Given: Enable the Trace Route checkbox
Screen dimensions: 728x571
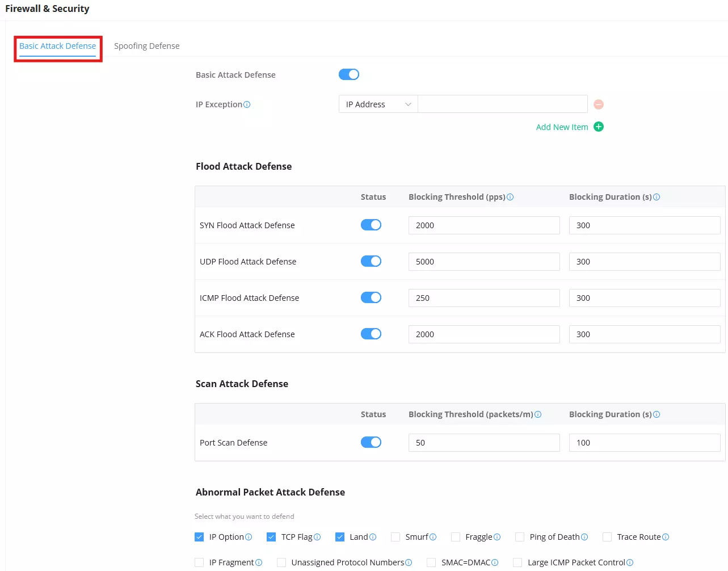Looking at the screenshot, I should point(607,537).
